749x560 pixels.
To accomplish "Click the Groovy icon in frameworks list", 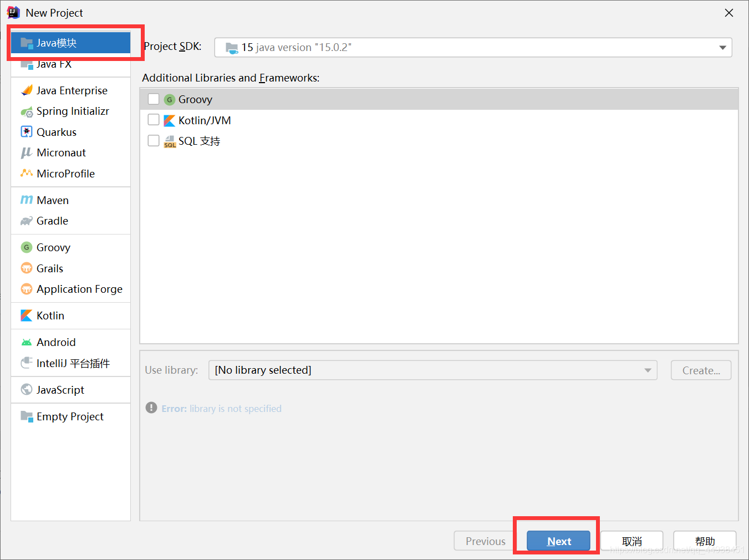I will [170, 100].
